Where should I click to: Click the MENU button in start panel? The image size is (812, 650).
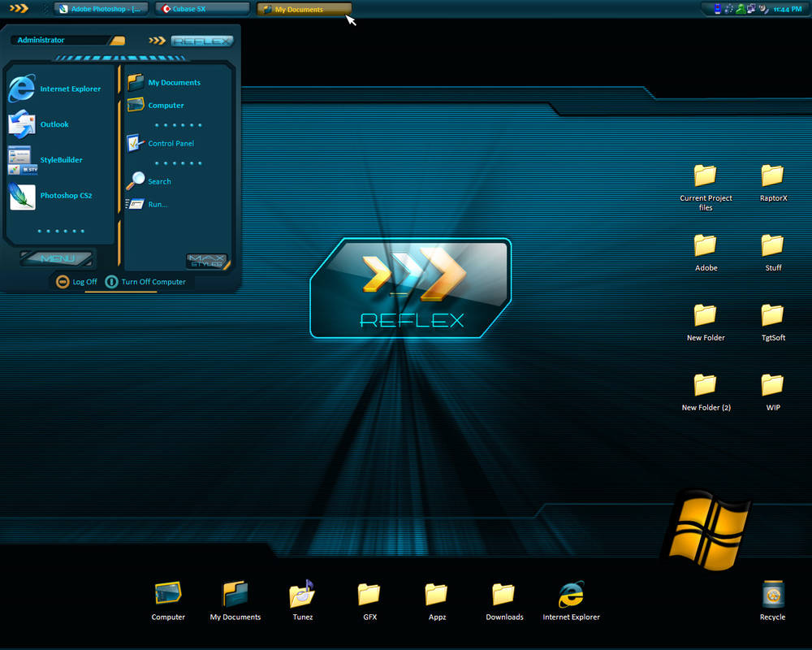click(x=57, y=258)
